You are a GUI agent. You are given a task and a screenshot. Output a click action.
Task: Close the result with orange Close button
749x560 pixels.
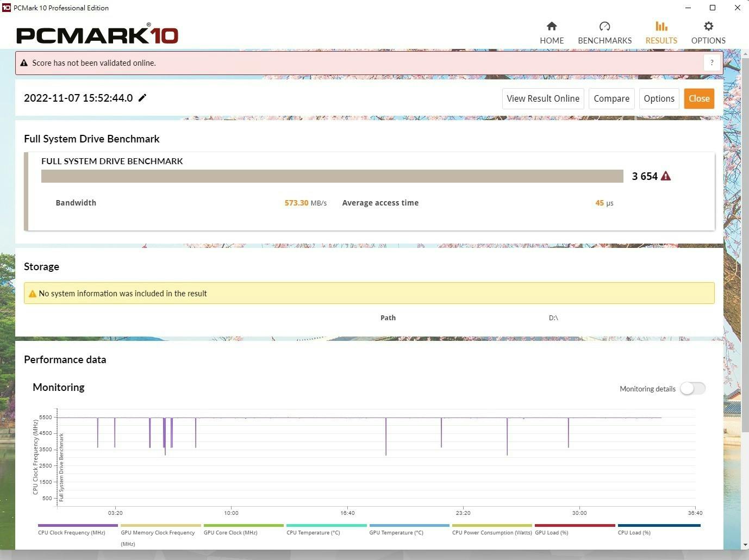click(699, 98)
